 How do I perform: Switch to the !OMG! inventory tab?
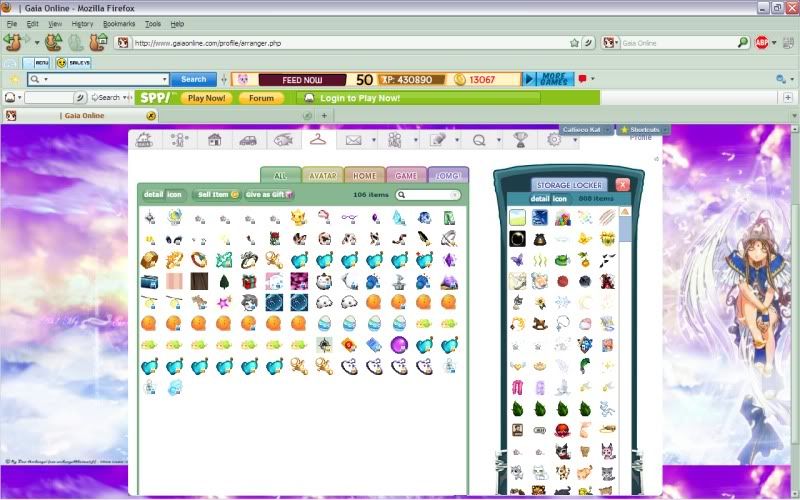[x=448, y=176]
